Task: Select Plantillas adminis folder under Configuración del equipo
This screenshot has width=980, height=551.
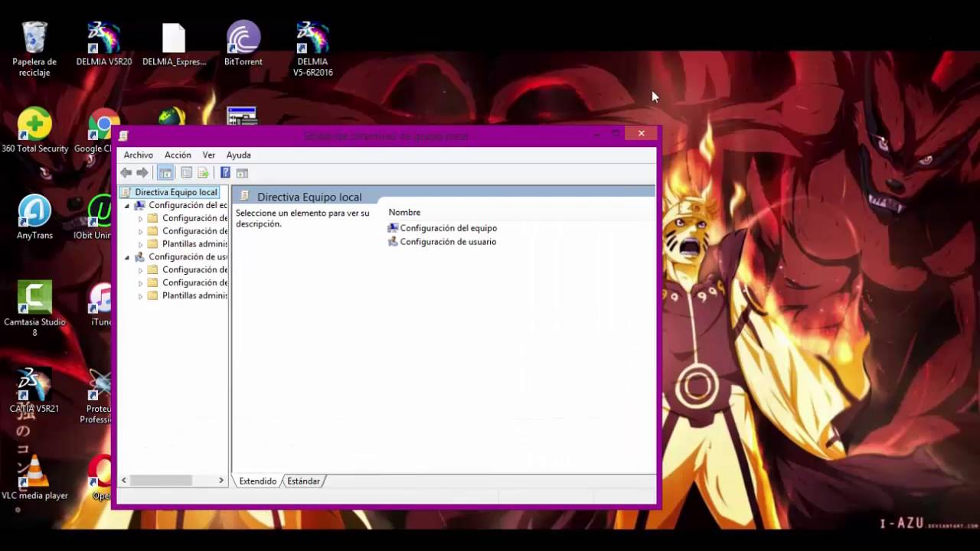Action: coord(194,244)
